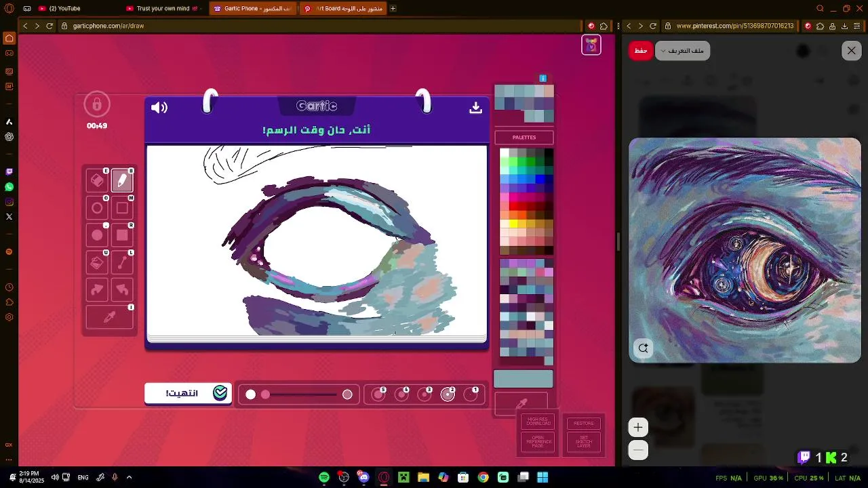Click the undo arrow in tool panel
868x488 pixels.
click(x=122, y=289)
